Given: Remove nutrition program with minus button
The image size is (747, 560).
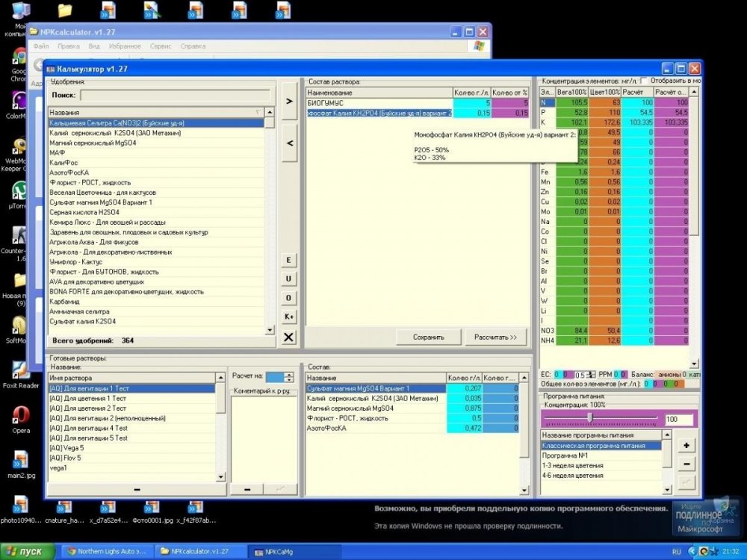Looking at the screenshot, I should pyautogui.click(x=686, y=464).
